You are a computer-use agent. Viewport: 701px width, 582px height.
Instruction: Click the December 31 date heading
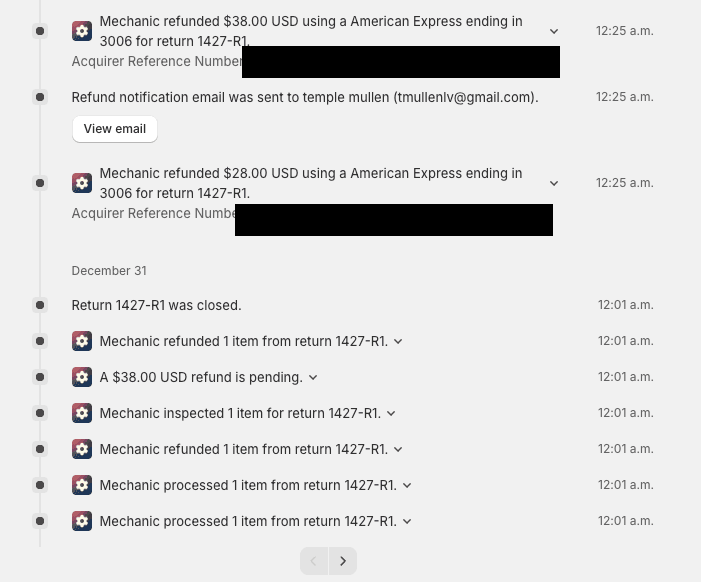click(x=110, y=271)
